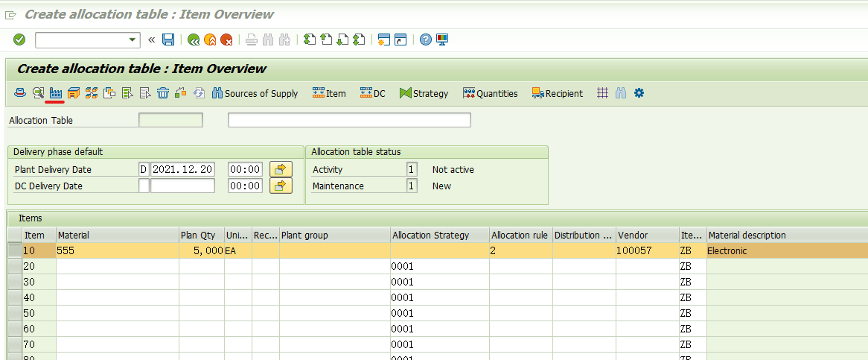Image resolution: width=868 pixels, height=360 pixels.
Task: Click the Save floppy disk icon
Action: pyautogui.click(x=168, y=40)
